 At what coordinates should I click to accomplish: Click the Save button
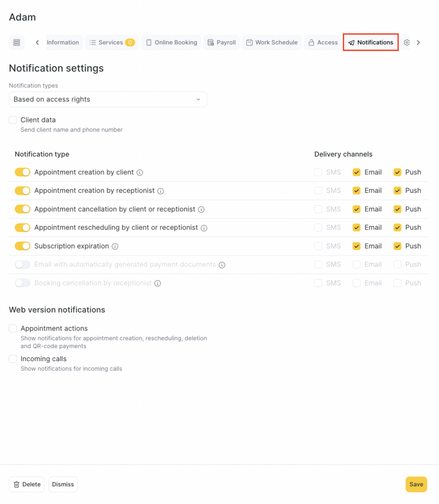point(416,484)
